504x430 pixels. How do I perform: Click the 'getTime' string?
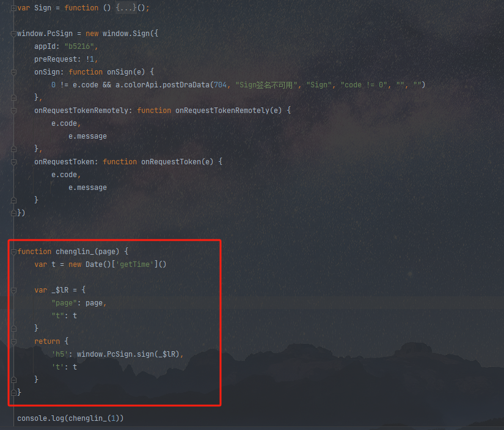tap(134, 264)
